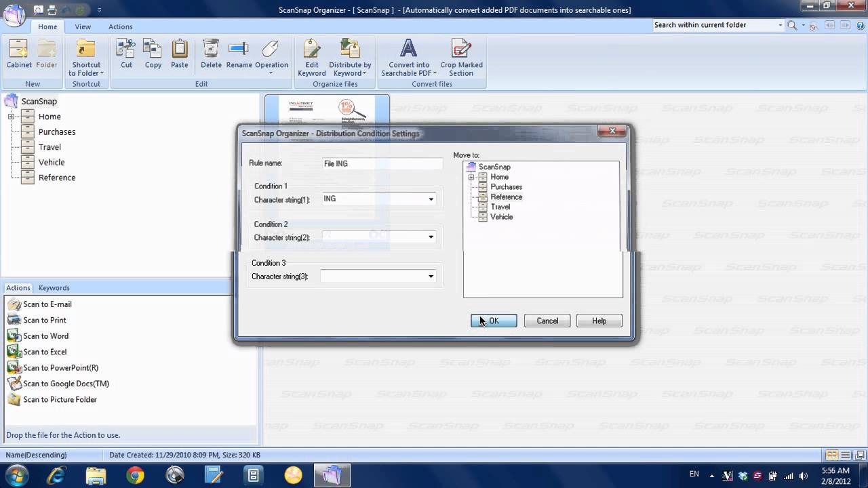Select Travel in the Move to tree
This screenshot has width=868, height=488.
(500, 207)
